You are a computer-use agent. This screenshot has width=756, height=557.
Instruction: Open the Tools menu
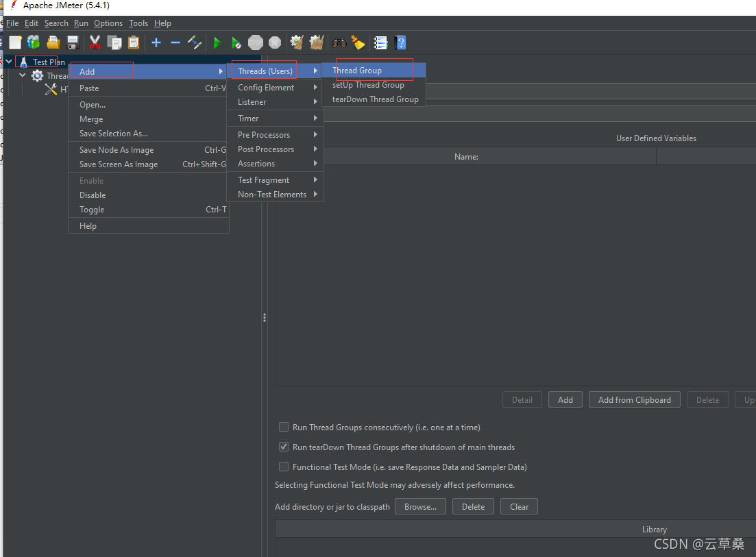click(138, 23)
